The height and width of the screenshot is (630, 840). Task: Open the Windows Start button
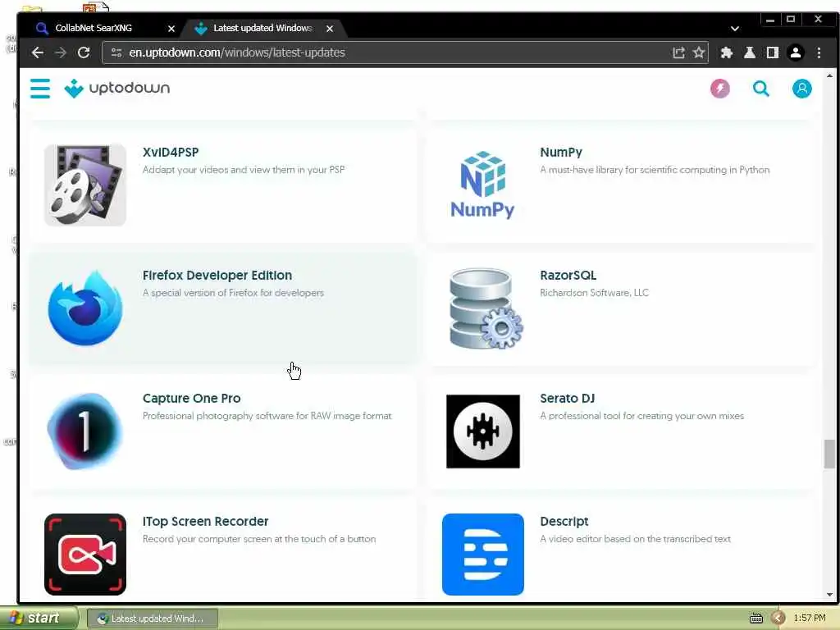(x=39, y=619)
